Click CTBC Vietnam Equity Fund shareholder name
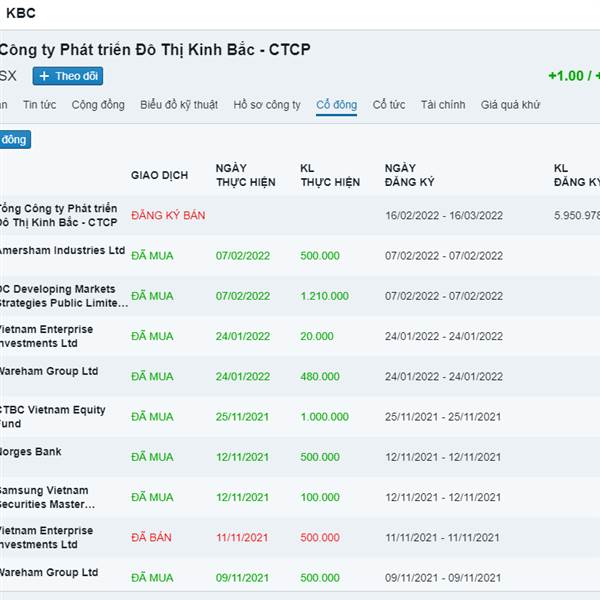 [52, 417]
